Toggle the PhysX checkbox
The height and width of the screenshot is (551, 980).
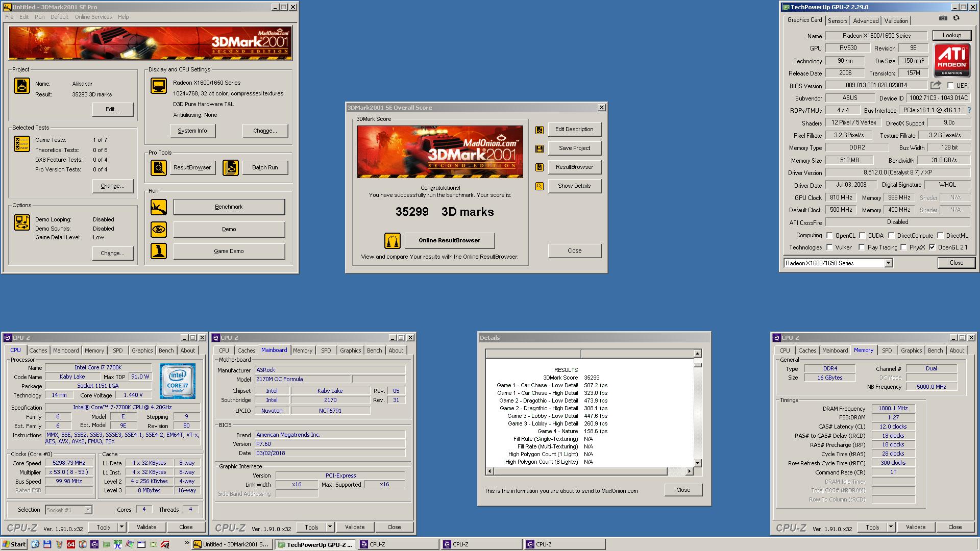(x=903, y=247)
